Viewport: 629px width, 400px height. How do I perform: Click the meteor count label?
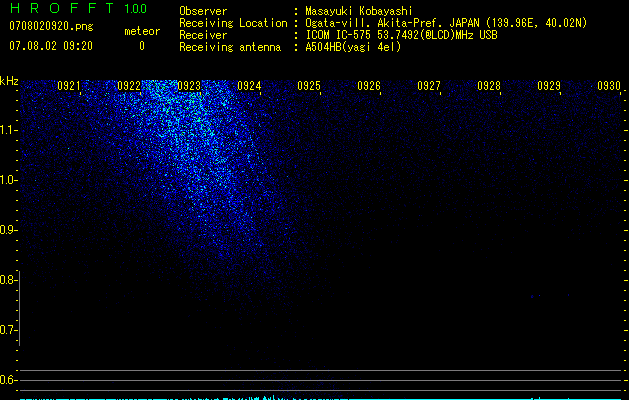click(142, 31)
